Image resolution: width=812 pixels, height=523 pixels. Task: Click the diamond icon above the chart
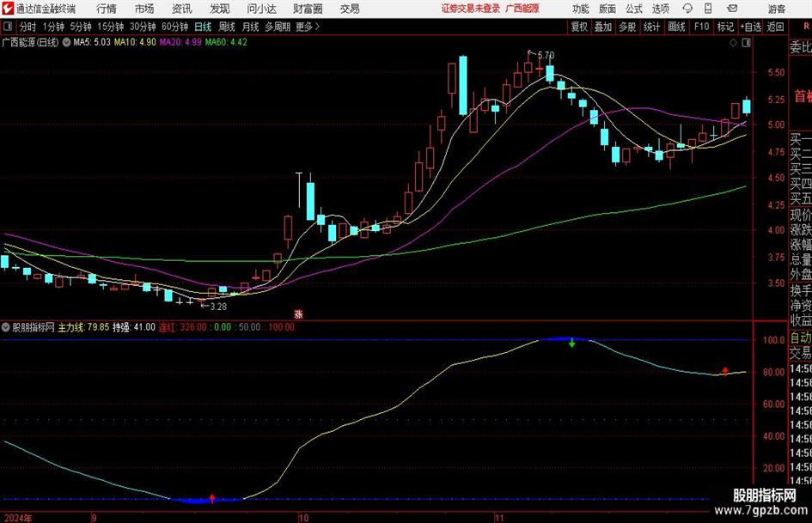pyautogui.click(x=733, y=42)
